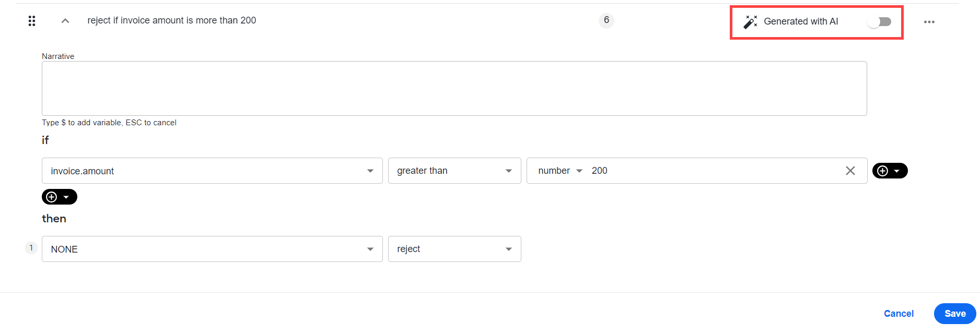Click the rule count badge showing 6

click(606, 20)
